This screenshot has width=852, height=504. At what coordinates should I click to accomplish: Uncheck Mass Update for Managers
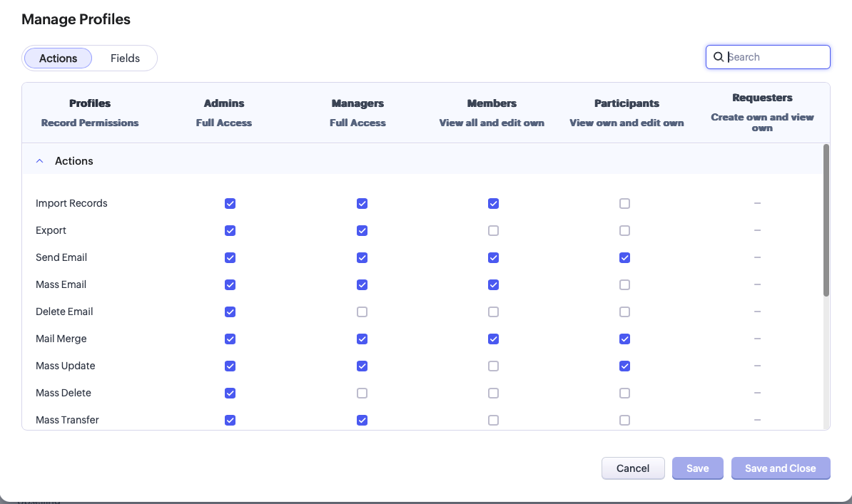(x=362, y=366)
